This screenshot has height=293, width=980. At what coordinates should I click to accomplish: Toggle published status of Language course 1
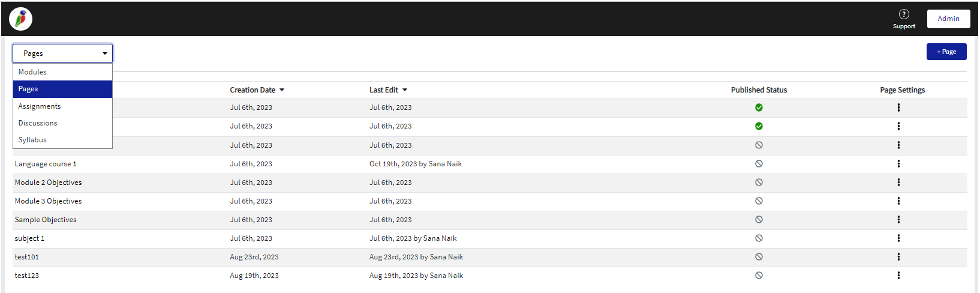pos(759,163)
